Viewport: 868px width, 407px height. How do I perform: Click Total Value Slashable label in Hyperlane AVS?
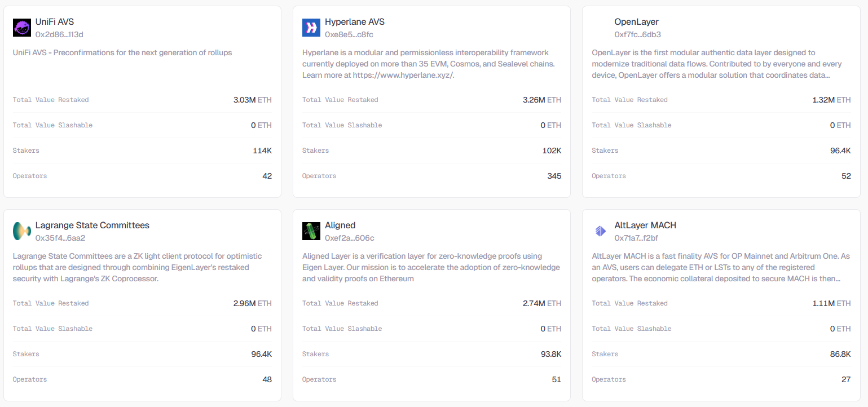click(x=342, y=125)
